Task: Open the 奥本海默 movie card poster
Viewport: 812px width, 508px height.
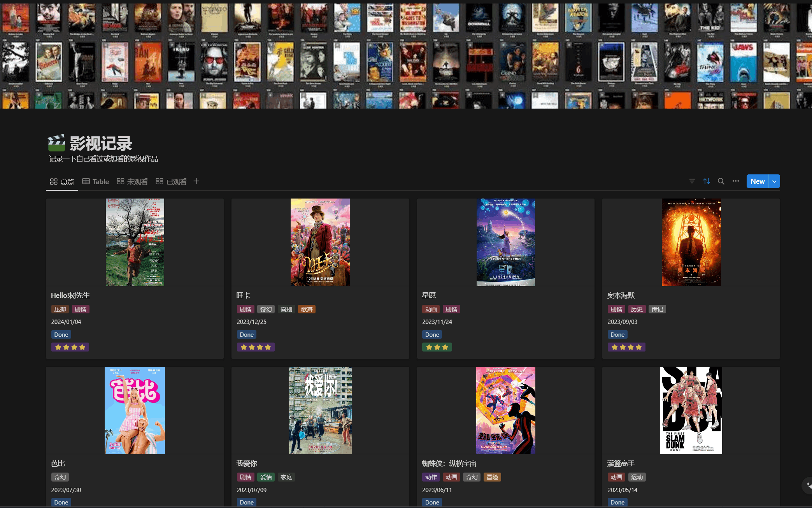Action: point(691,242)
